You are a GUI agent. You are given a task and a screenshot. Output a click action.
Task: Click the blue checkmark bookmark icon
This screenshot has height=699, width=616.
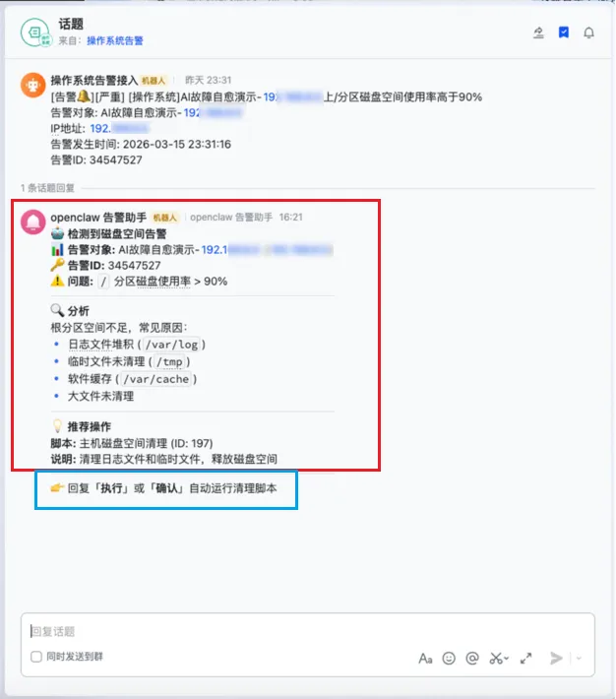(x=564, y=32)
